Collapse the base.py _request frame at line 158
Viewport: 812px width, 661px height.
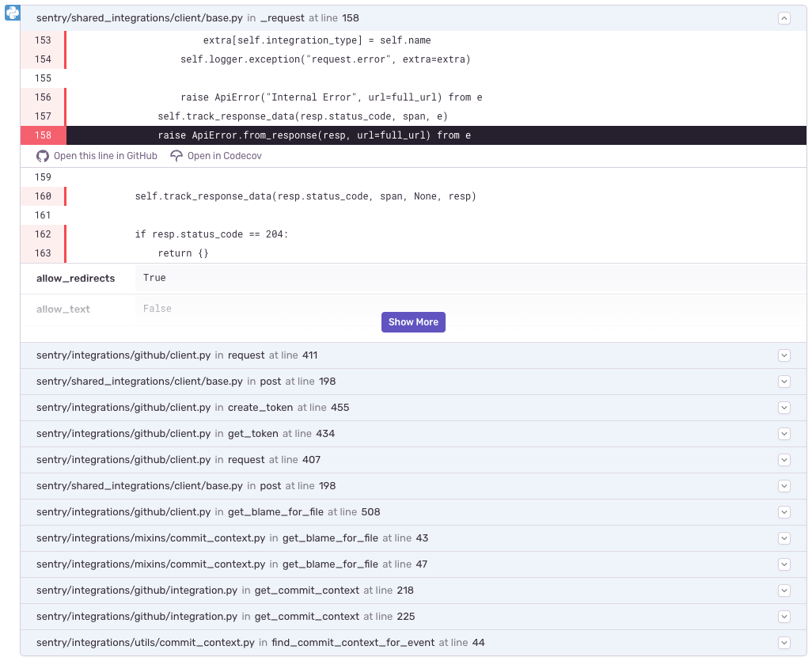[784, 19]
